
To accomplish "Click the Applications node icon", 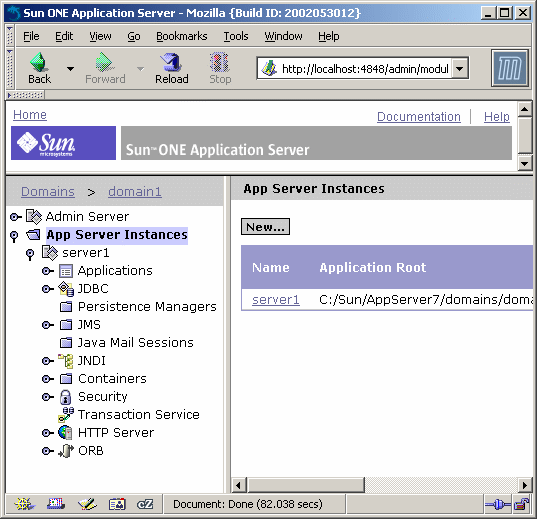I will pyautogui.click(x=66, y=271).
